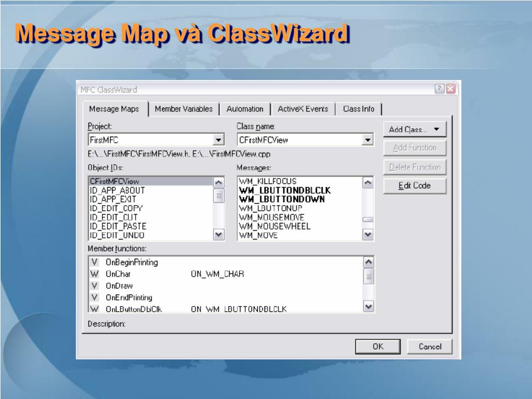This screenshot has height=399, width=532.
Task: Click the disabled Add Function button
Action: 415,148
